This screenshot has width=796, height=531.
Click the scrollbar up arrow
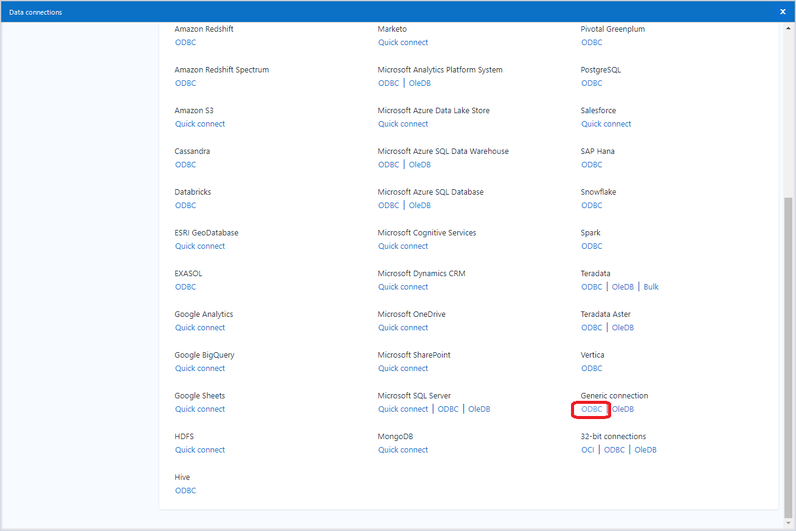(788, 28)
